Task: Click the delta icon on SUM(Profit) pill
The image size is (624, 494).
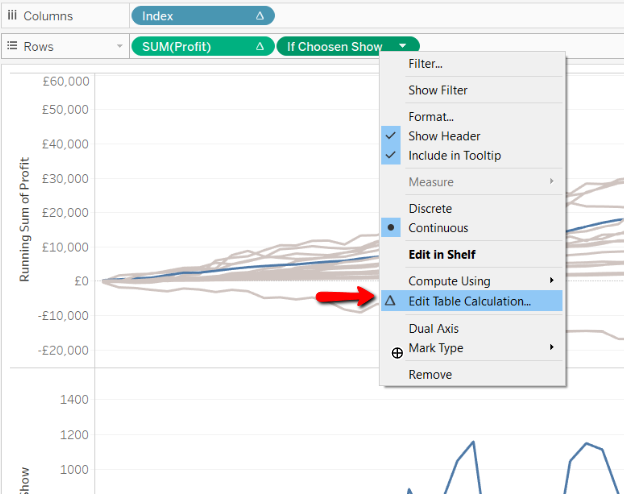Action: click(x=260, y=47)
